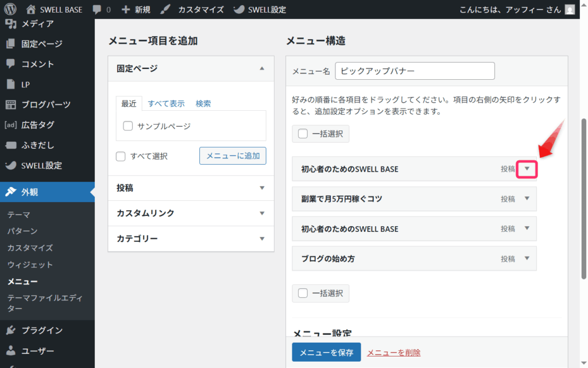
Task: Switch to the すべて表示 tab
Action: pos(166,103)
